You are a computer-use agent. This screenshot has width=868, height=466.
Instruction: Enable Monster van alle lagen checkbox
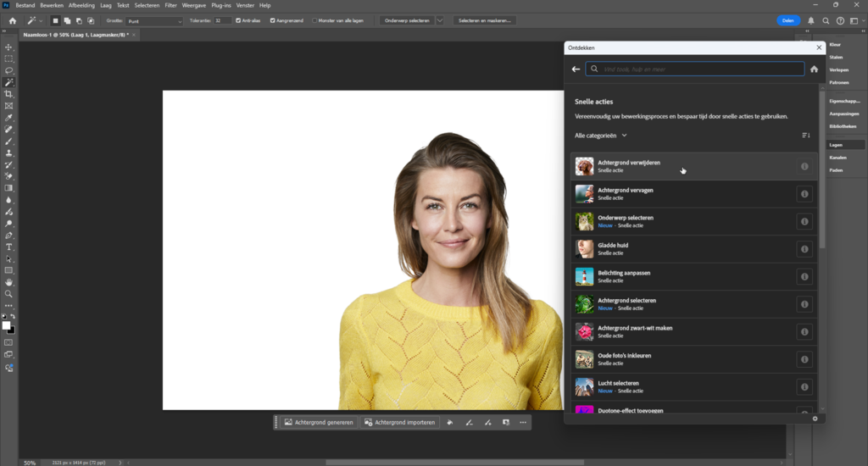tap(315, 20)
